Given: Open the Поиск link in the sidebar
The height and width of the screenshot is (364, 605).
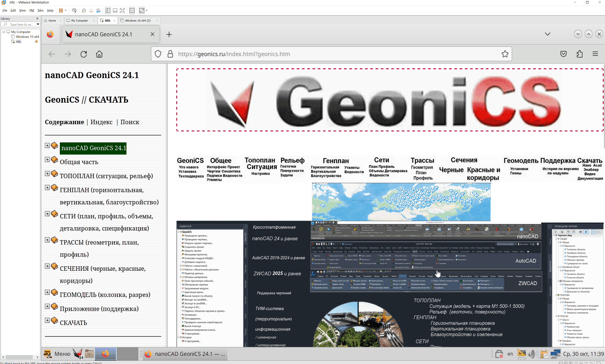Looking at the screenshot, I should [130, 122].
